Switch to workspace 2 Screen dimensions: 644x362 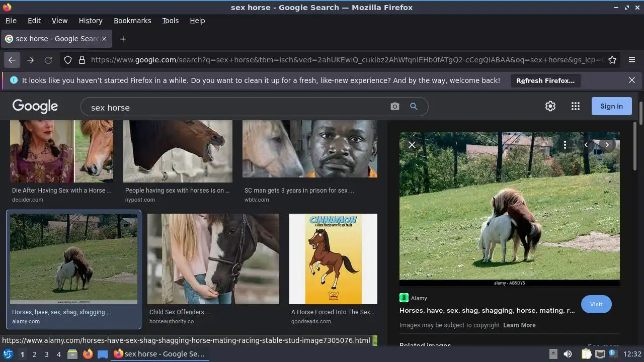pos(34,354)
